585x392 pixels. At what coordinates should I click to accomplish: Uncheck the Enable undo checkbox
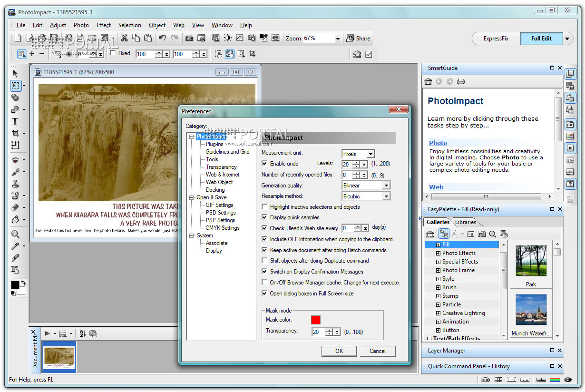point(265,164)
